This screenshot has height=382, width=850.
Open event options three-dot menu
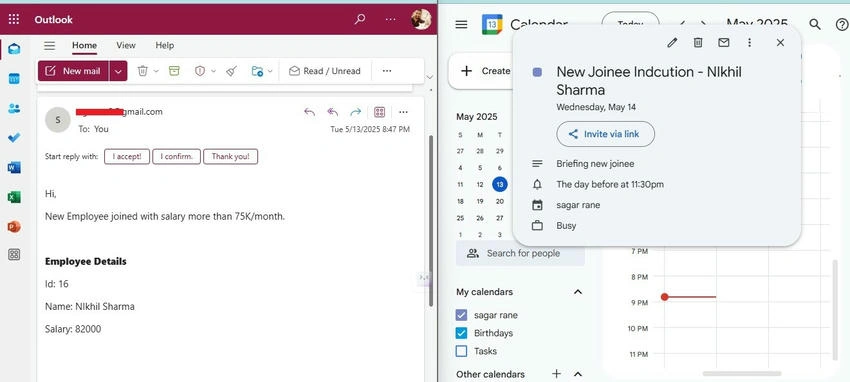pos(750,42)
